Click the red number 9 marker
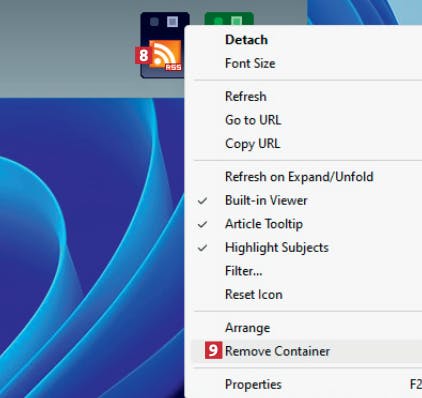422x398 pixels. [213, 350]
